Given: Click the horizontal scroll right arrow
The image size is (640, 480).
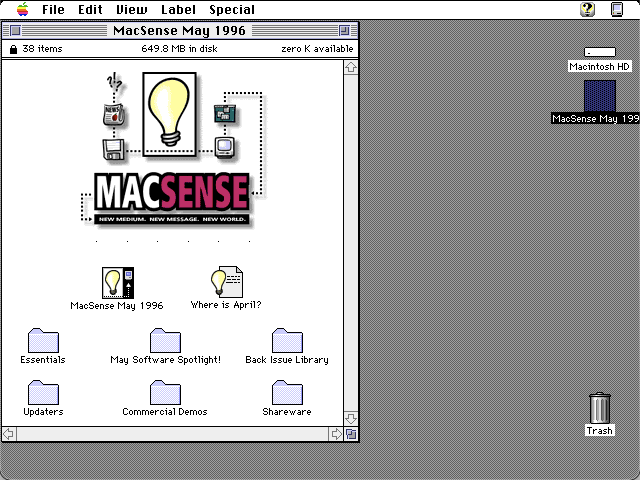Looking at the screenshot, I should point(336,434).
